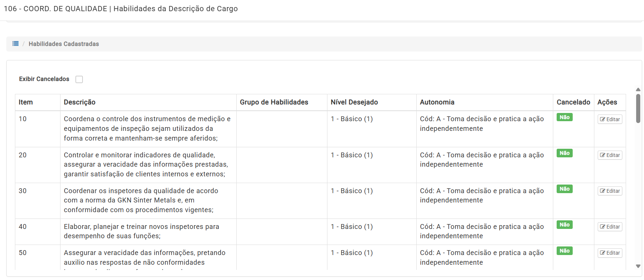
Task: Edit item 10 with its Editar button
Action: point(610,119)
